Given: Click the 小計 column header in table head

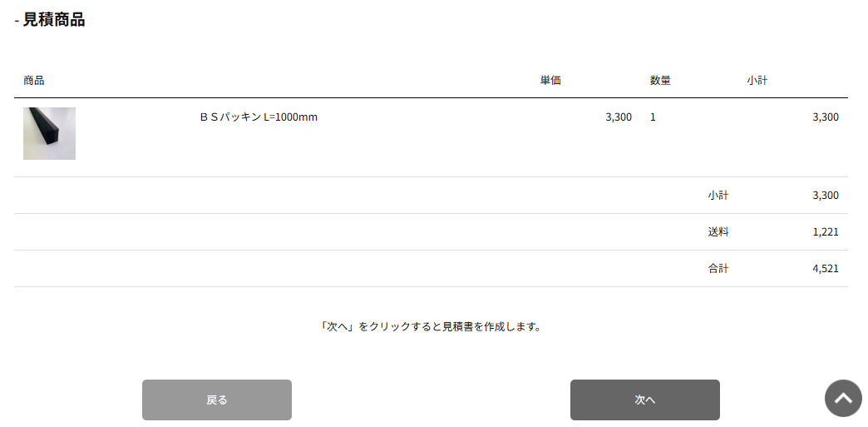Looking at the screenshot, I should [757, 81].
